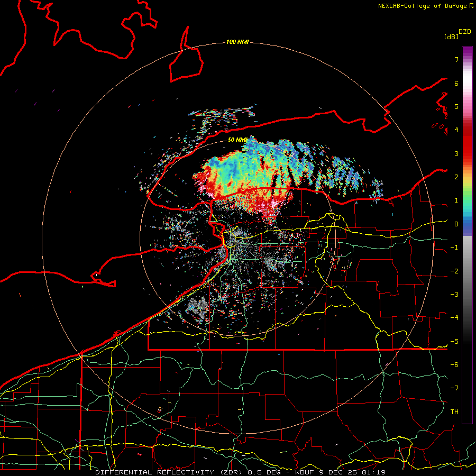
Task: Click the -3 value on color scale
Action: tap(454, 295)
